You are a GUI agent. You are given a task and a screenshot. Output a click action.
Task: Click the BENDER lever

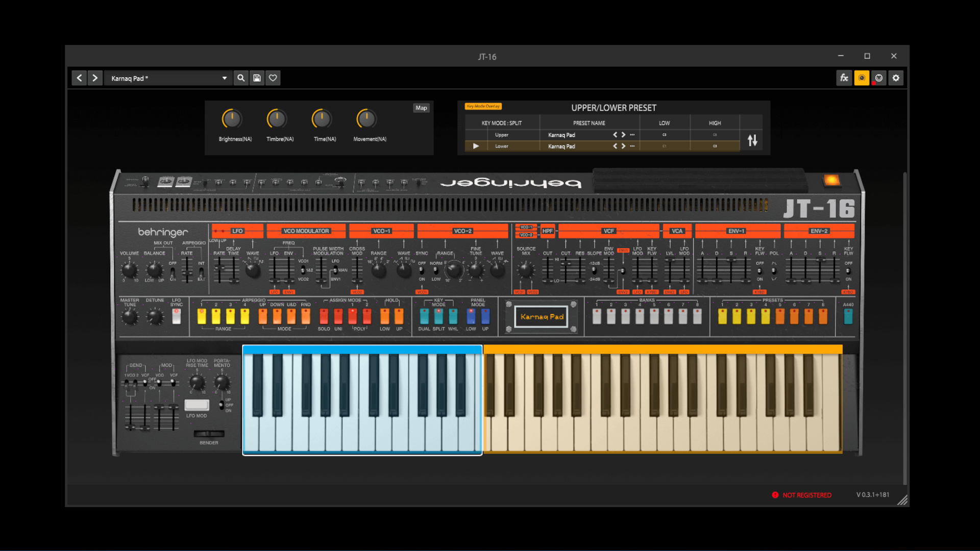pos(209,434)
